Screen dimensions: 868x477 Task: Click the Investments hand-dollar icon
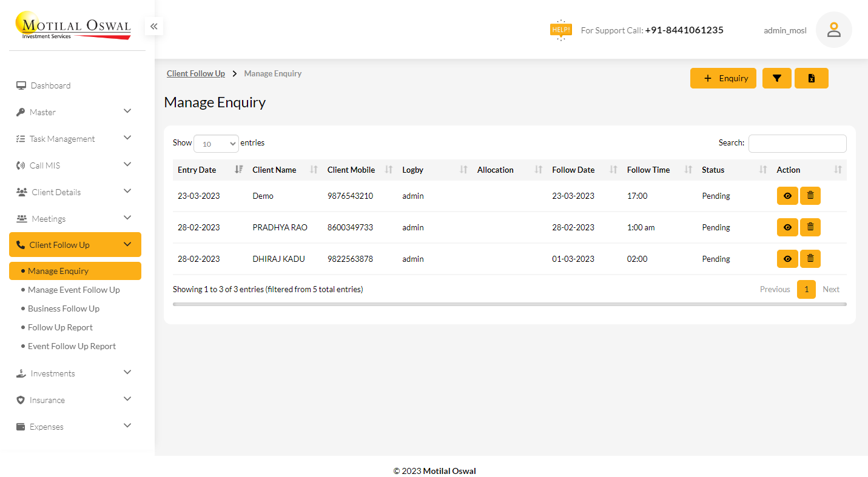point(21,373)
